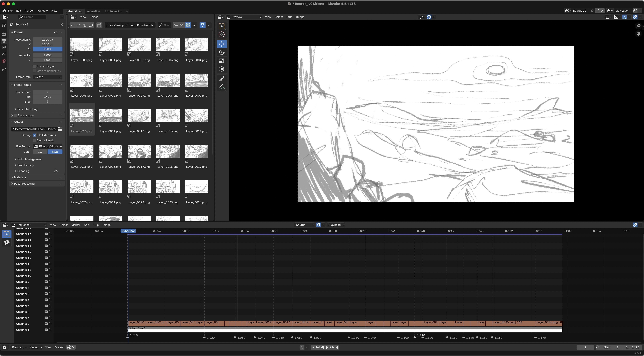Select the Scale tool icon
The height and width of the screenshot is (356, 644).
(222, 61)
